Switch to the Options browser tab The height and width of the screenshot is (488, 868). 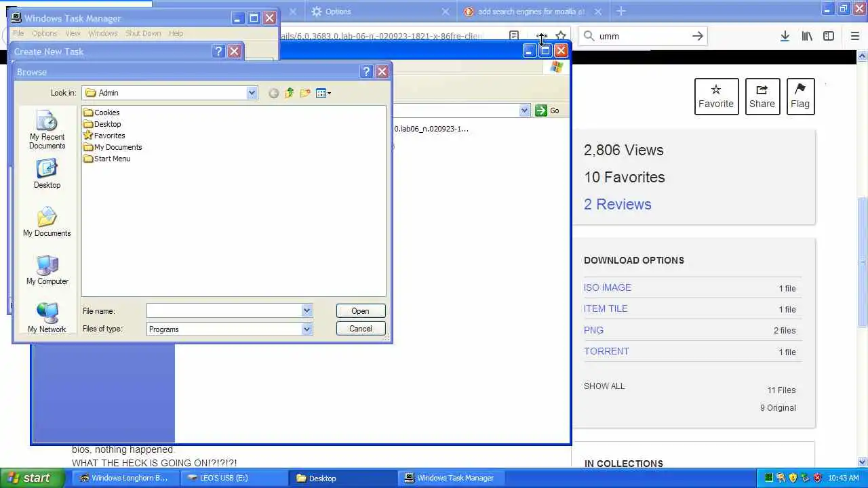click(380, 12)
